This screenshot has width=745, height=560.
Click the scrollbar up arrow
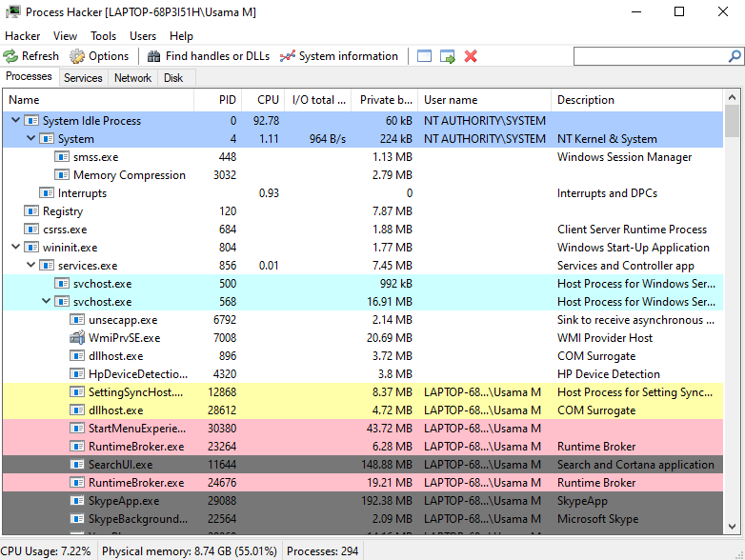click(732, 97)
